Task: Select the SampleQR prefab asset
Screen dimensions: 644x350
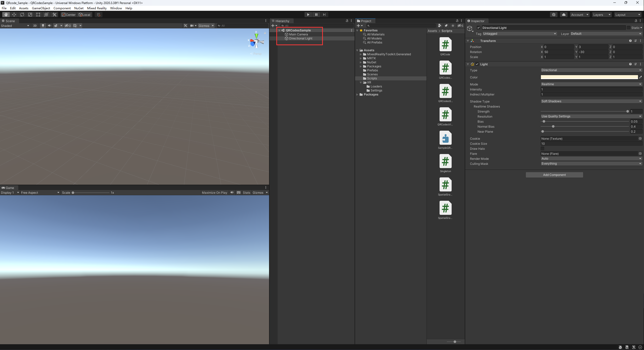Action: [445, 140]
